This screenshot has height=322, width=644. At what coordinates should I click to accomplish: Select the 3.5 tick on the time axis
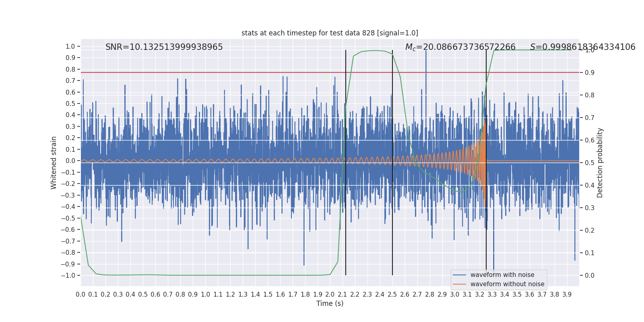(517, 294)
